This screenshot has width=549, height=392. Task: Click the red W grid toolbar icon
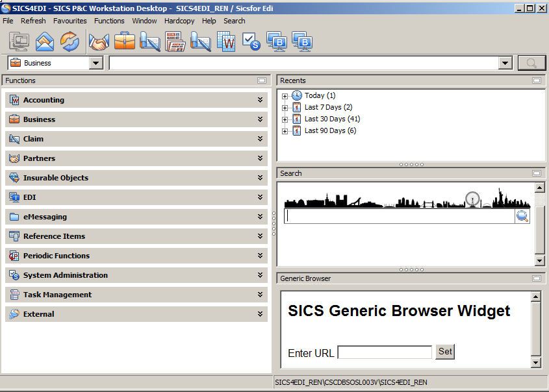click(x=226, y=42)
